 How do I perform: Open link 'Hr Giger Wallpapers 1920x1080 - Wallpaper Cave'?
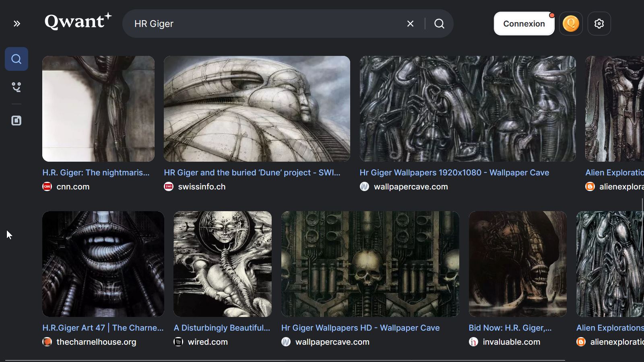tap(454, 173)
